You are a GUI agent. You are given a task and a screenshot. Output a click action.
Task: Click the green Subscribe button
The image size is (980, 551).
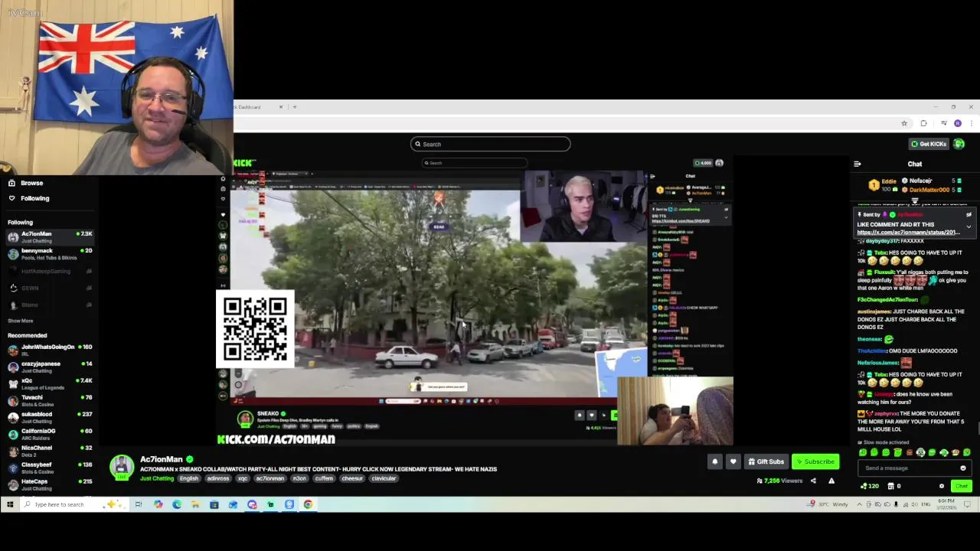click(815, 461)
